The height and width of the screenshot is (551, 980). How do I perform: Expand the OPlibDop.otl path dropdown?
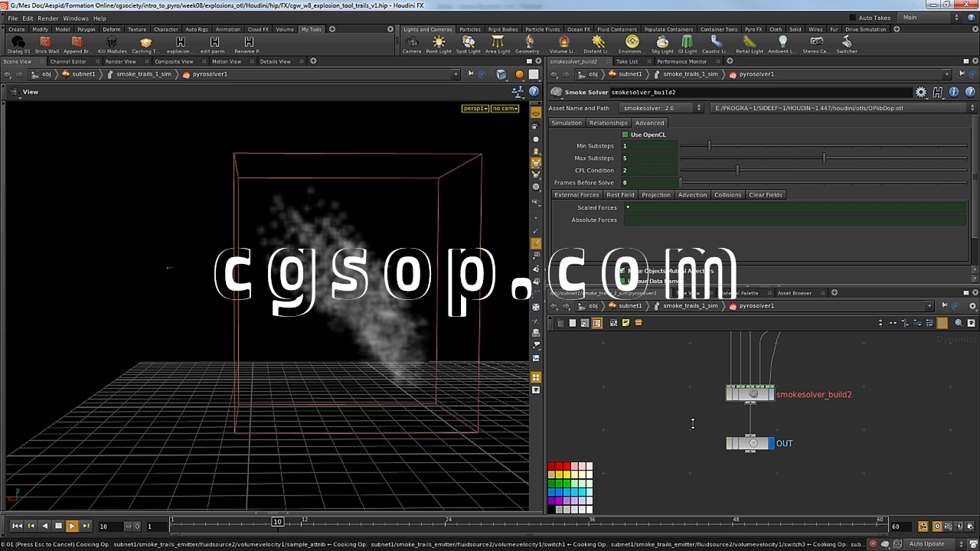(972, 108)
